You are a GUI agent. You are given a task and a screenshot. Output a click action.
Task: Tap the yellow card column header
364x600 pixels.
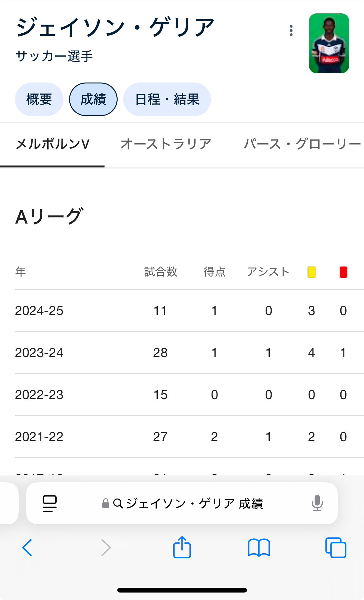point(311,272)
